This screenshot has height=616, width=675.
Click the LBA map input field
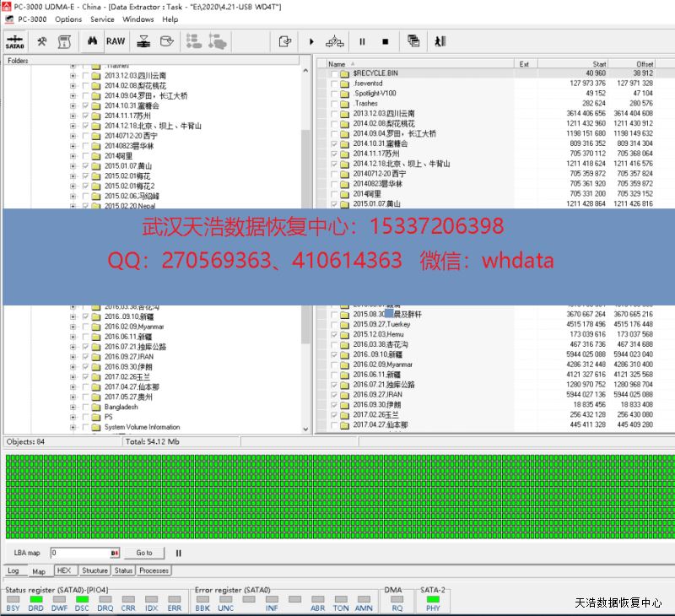tap(80, 553)
